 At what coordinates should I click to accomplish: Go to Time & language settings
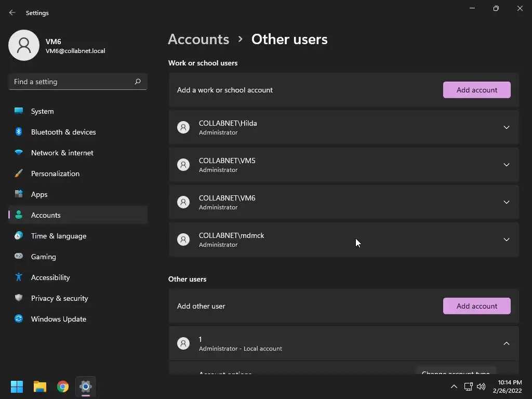click(59, 236)
